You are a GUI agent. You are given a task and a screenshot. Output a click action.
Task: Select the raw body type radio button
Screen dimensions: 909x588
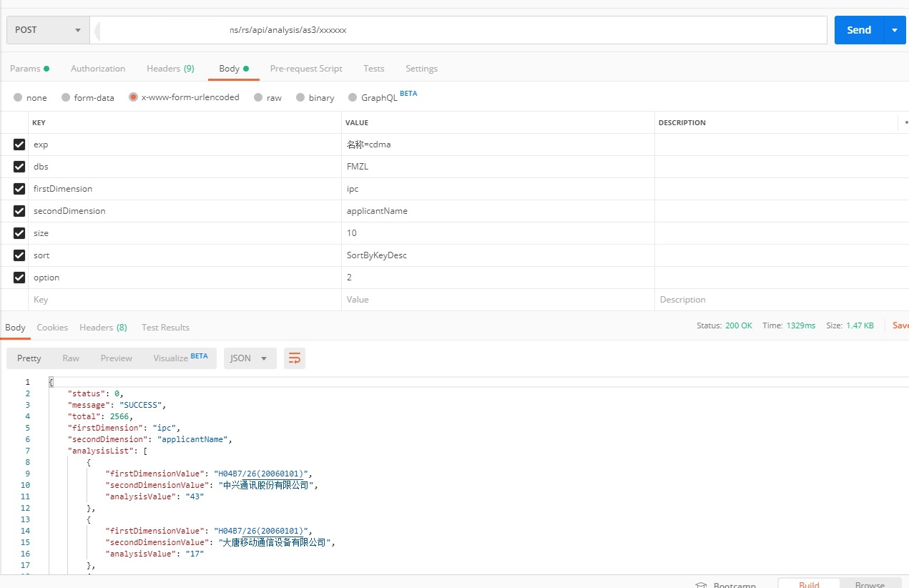tap(258, 97)
